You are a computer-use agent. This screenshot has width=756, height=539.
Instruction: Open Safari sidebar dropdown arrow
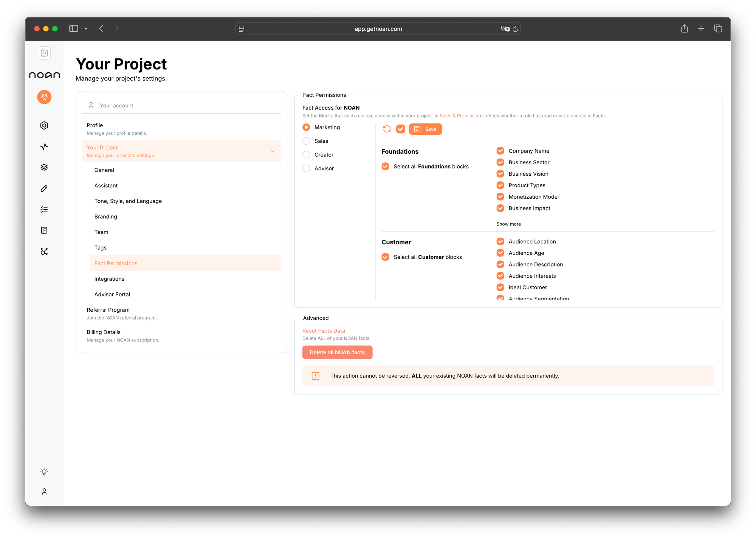click(86, 29)
